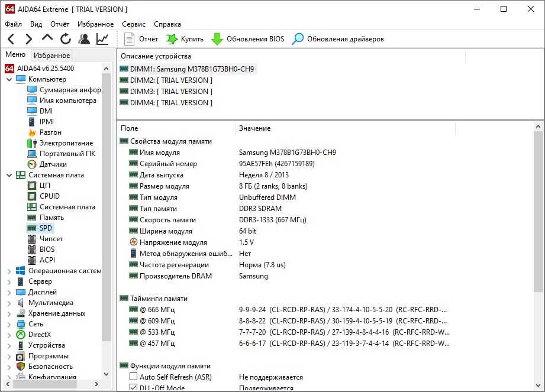The height and width of the screenshot is (392, 545).
Task: Select Чипсет in the sidebar tree
Action: point(51,239)
